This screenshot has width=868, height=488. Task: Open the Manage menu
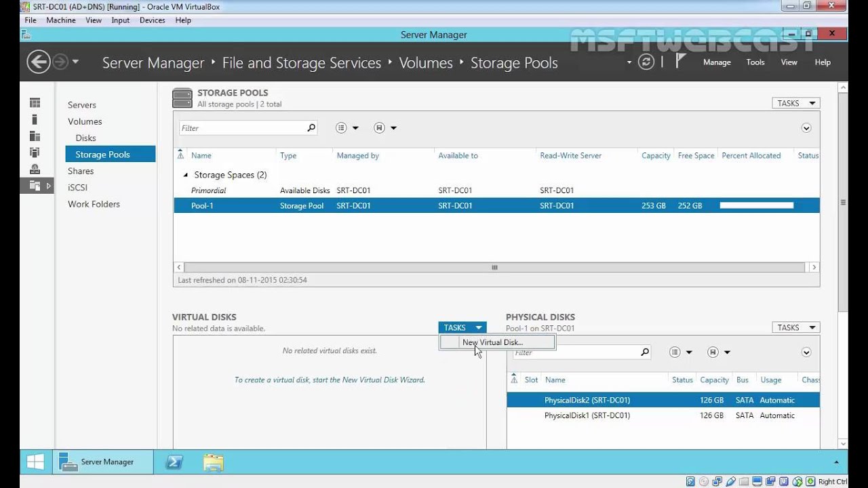(x=717, y=62)
